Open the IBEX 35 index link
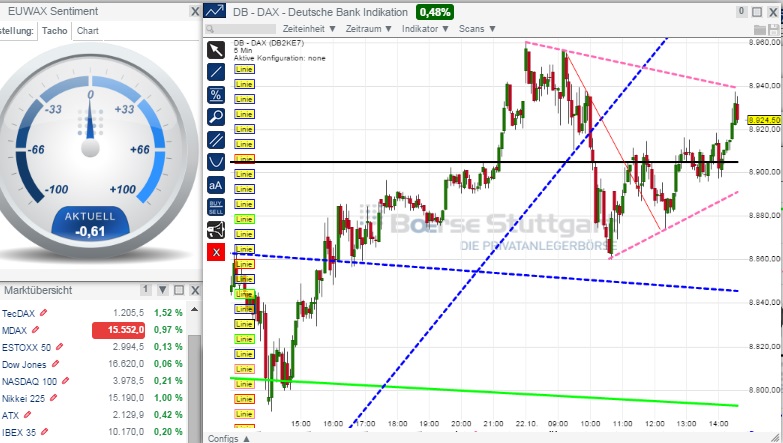Viewport: 783px width, 443px height. pyautogui.click(x=19, y=432)
